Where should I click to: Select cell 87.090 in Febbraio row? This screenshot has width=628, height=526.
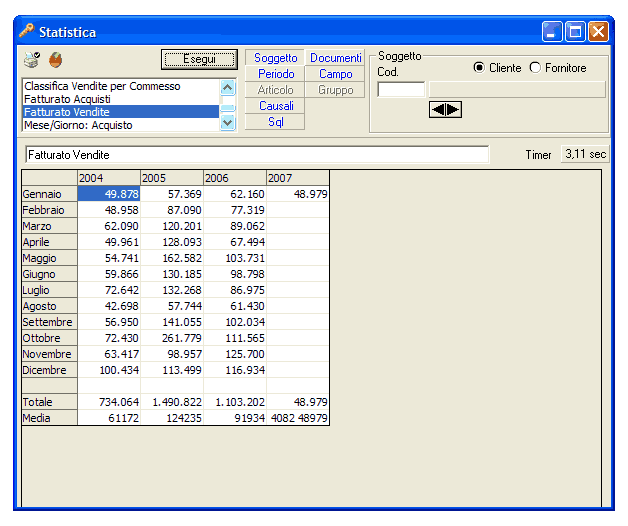[x=172, y=210]
